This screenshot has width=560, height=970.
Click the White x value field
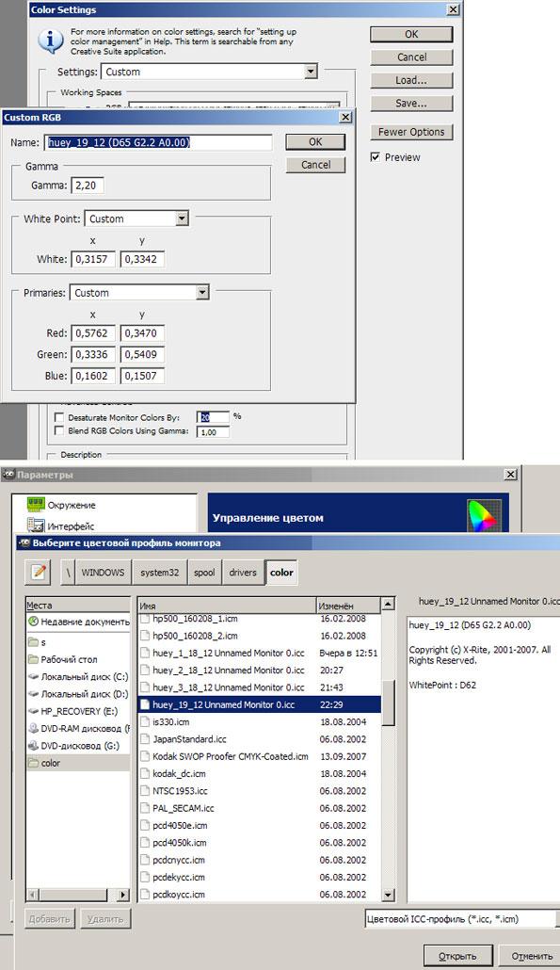[93, 259]
